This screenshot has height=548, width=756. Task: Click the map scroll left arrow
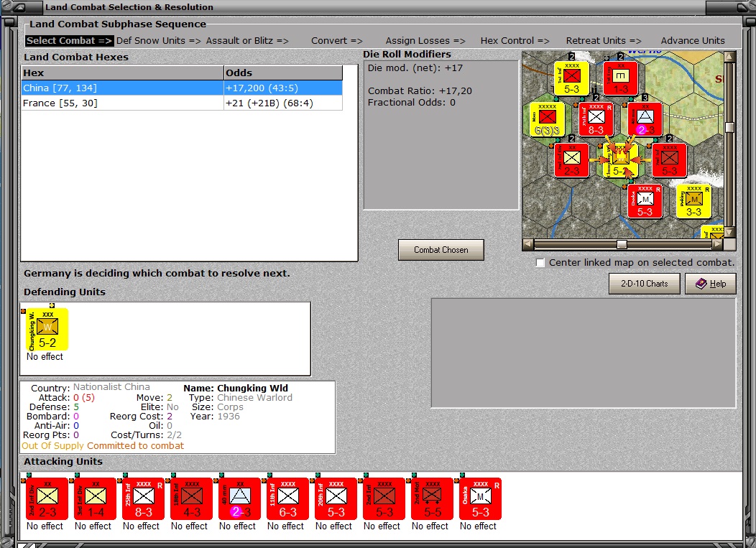[x=528, y=244]
